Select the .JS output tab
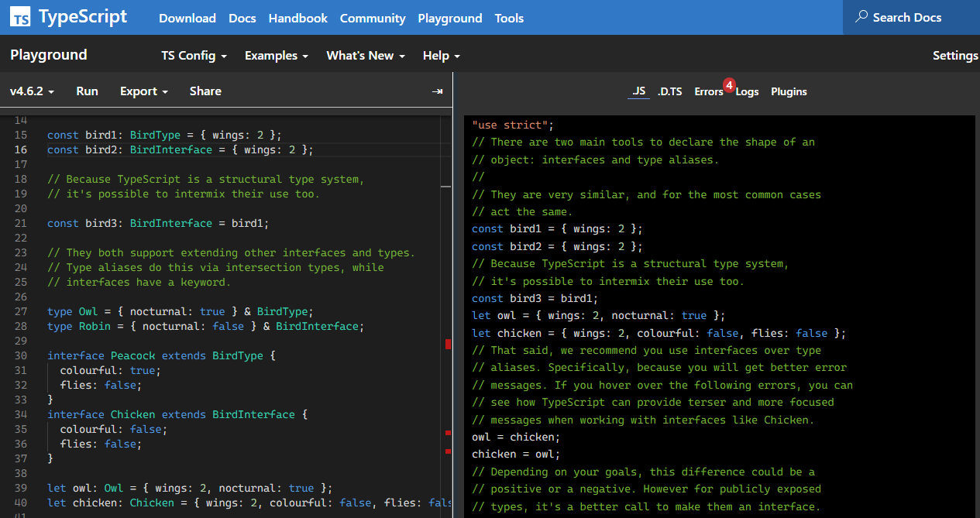The image size is (980, 518). pyautogui.click(x=638, y=91)
